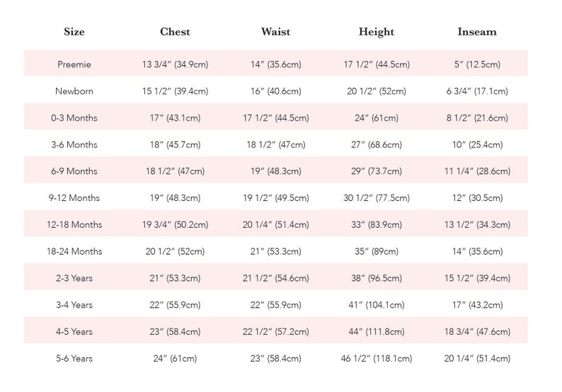Select the Inseam column header
The image size is (562, 392).
click(x=477, y=32)
